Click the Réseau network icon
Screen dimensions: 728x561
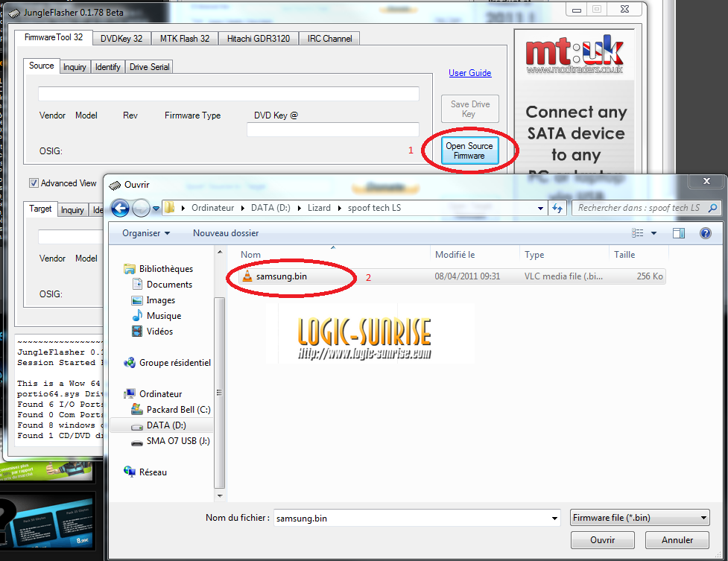pos(131,472)
